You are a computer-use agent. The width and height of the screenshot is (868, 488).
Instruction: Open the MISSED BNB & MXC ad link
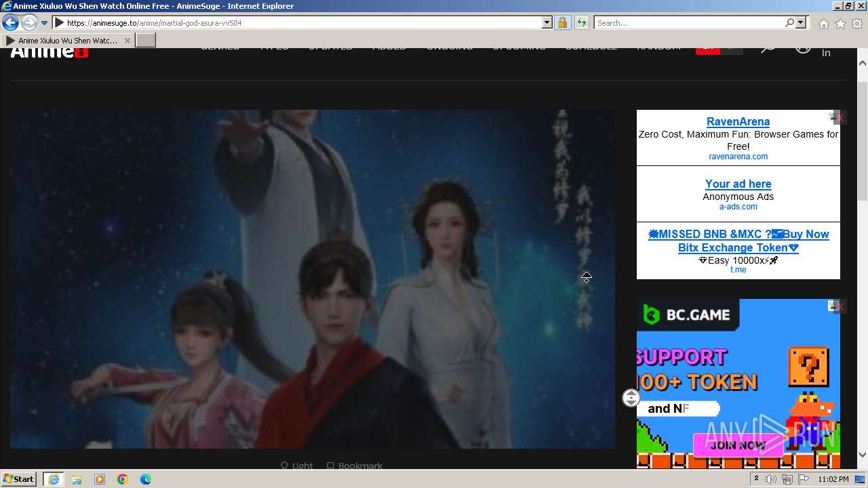click(x=738, y=241)
